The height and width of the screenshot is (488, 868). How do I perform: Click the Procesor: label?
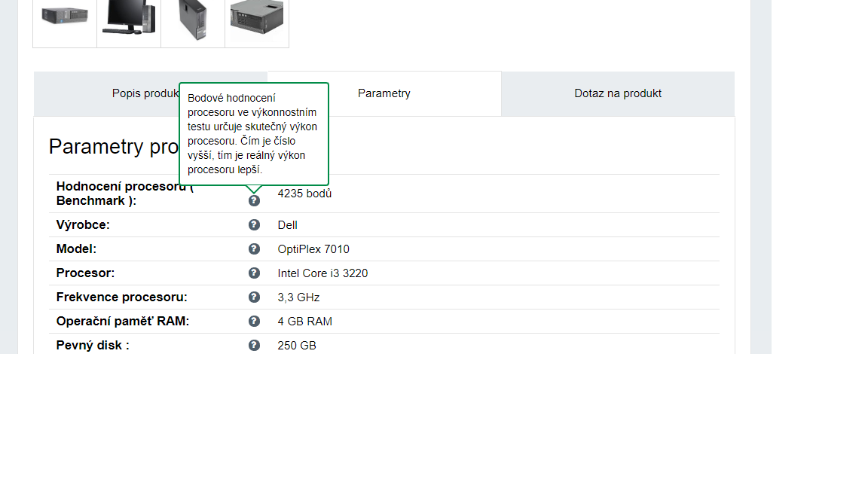click(x=85, y=273)
